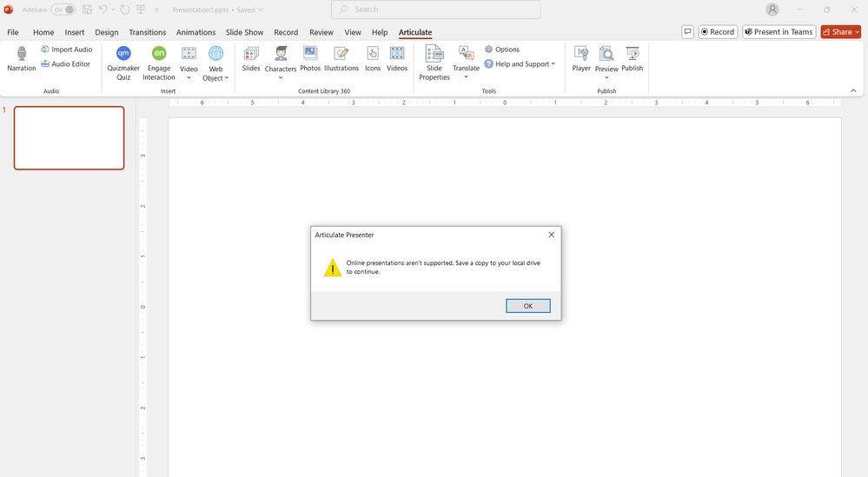Browse Content Library Videos
Screen dimensions: 868x477
click(x=397, y=59)
